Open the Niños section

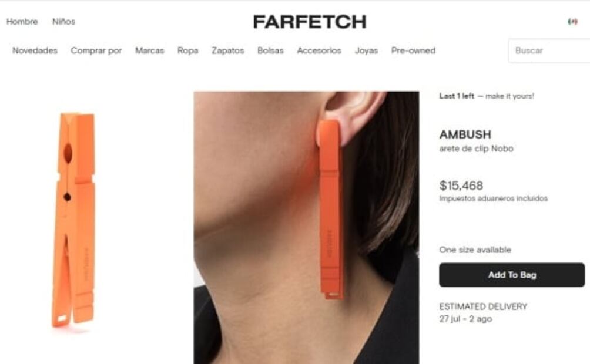(x=63, y=22)
